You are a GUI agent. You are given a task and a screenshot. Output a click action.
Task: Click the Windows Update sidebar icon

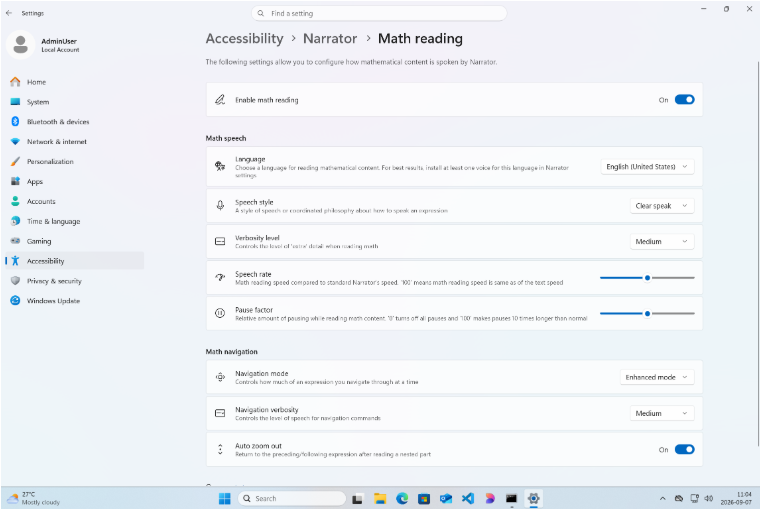15,301
